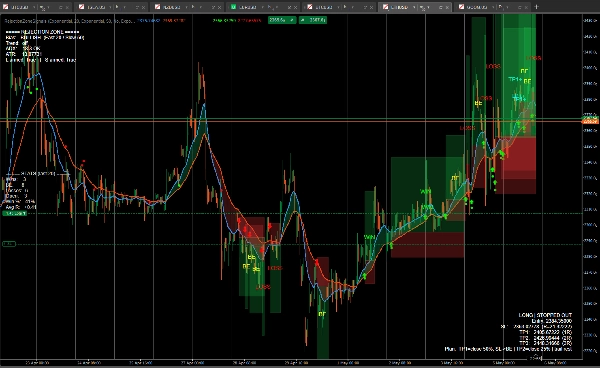Open symbol dropdown on the active sixth tab
Screen dimensions: 600x368
[414, 7]
